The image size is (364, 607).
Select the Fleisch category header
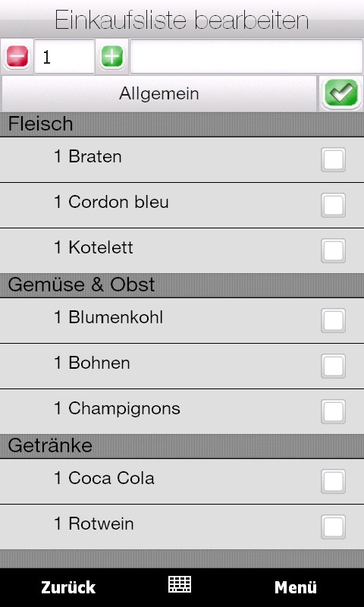(x=182, y=124)
